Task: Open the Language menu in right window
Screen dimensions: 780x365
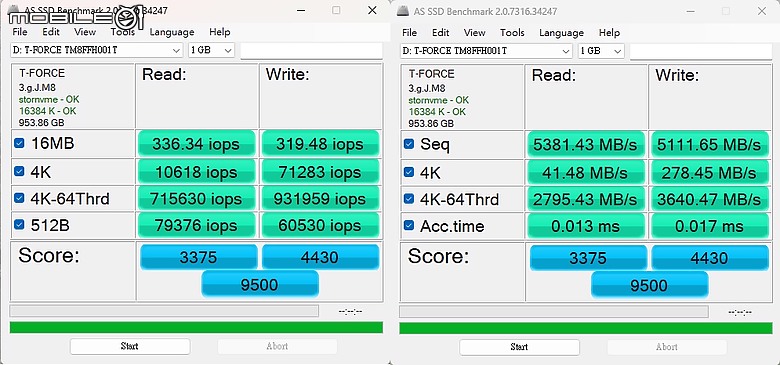Action: click(x=561, y=33)
